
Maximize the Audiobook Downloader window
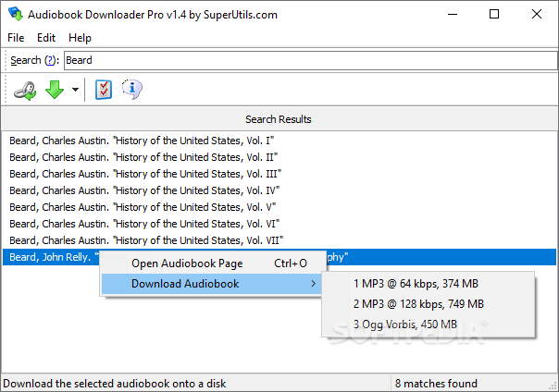tap(494, 14)
